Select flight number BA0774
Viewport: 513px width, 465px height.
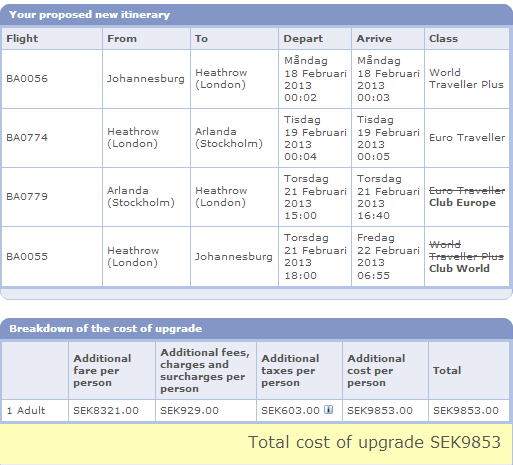pos(27,138)
